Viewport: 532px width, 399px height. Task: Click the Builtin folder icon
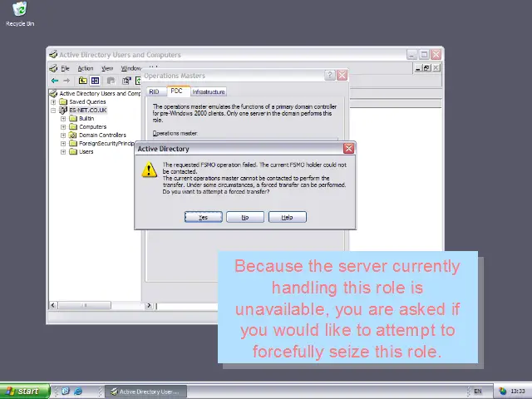tap(73, 118)
